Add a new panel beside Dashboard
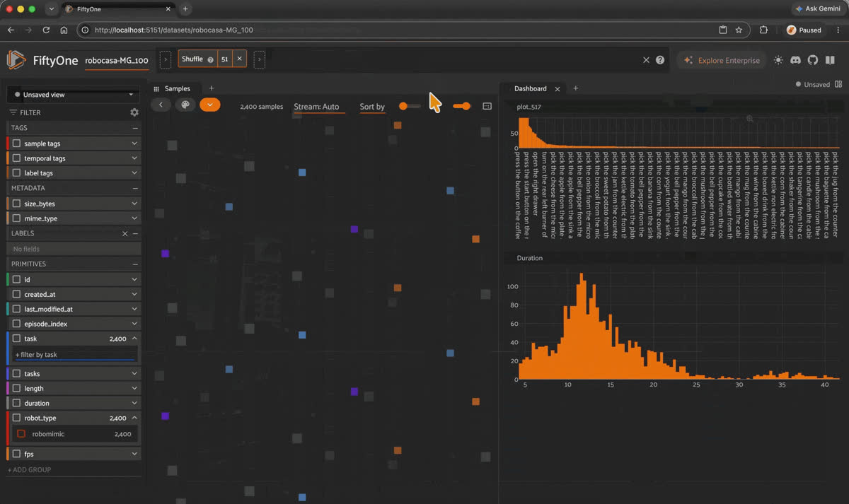The width and height of the screenshot is (849, 504). 575,88
